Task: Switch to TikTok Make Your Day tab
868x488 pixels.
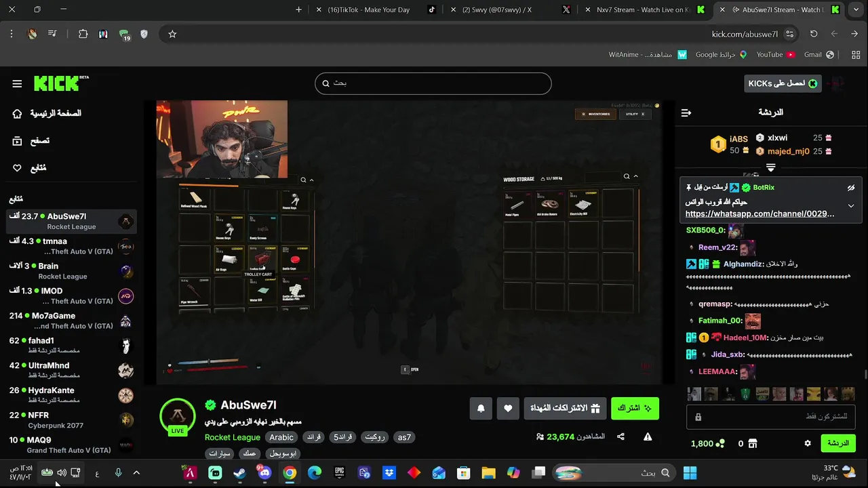Action: (x=377, y=9)
